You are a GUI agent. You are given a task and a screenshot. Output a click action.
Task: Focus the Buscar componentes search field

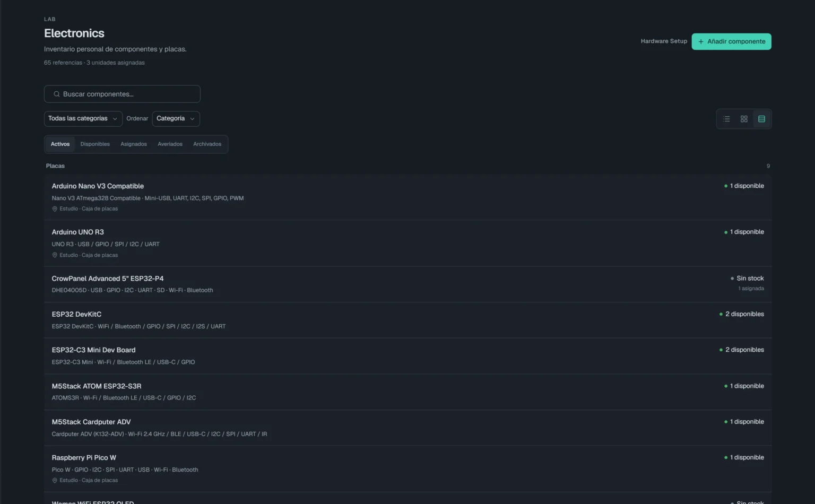click(122, 94)
